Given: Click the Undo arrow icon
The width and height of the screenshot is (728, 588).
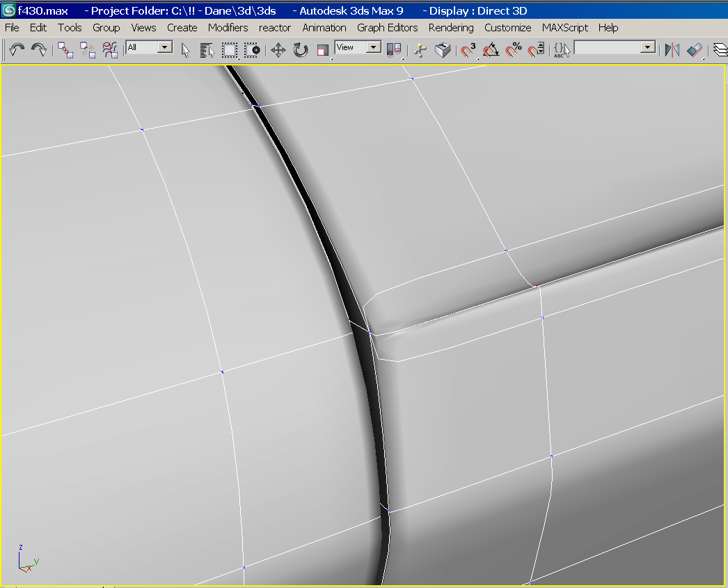Looking at the screenshot, I should point(17,49).
